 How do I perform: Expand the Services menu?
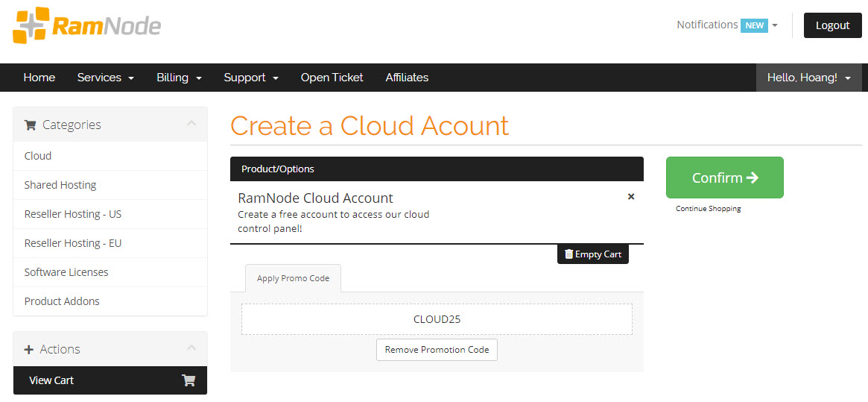(x=105, y=78)
